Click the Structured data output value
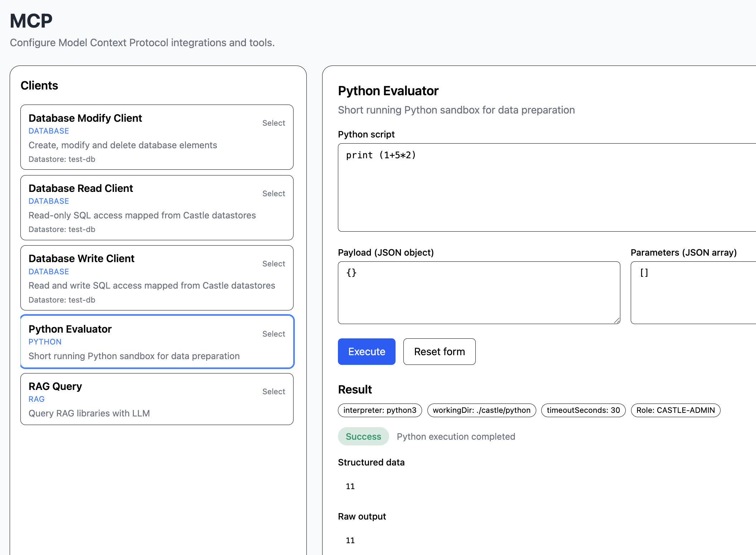756x555 pixels. click(x=350, y=486)
